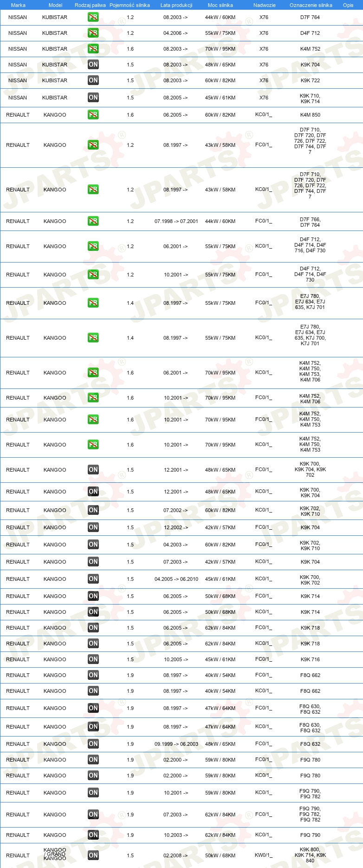This screenshot has width=363, height=868.
Task: Click the Model column header
Action: [x=55, y=5]
